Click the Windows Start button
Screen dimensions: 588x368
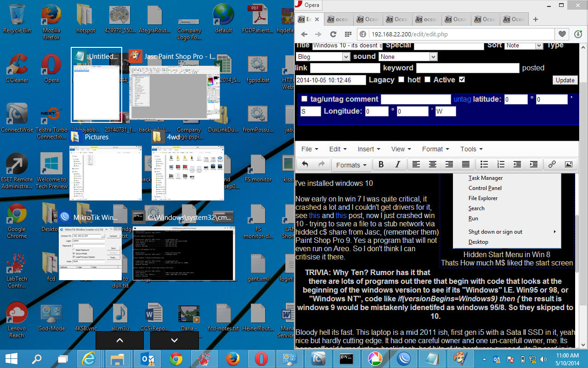point(11,358)
